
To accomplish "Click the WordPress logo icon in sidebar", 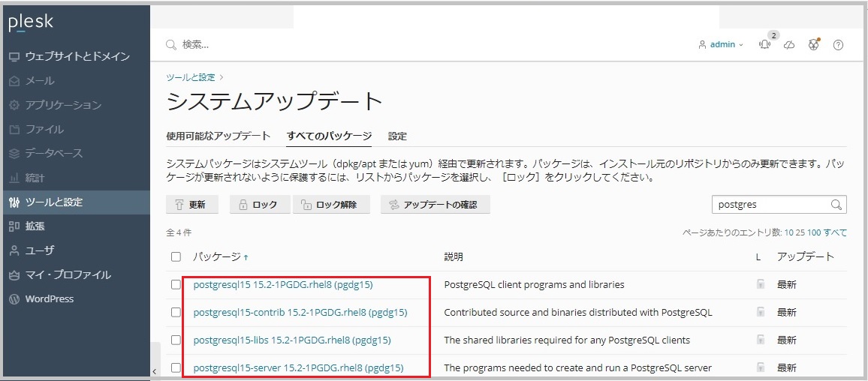I will tap(14, 299).
